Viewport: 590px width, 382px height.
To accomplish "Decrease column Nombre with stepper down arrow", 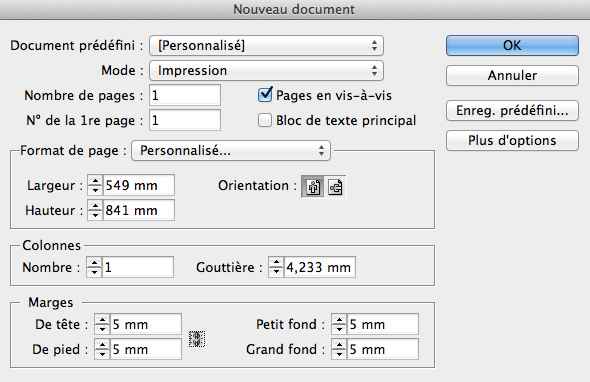I will tap(94, 272).
